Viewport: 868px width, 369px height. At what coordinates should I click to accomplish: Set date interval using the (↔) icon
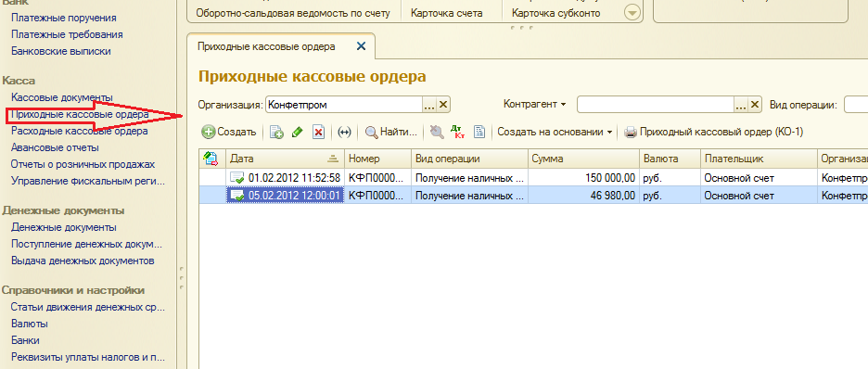(x=344, y=133)
